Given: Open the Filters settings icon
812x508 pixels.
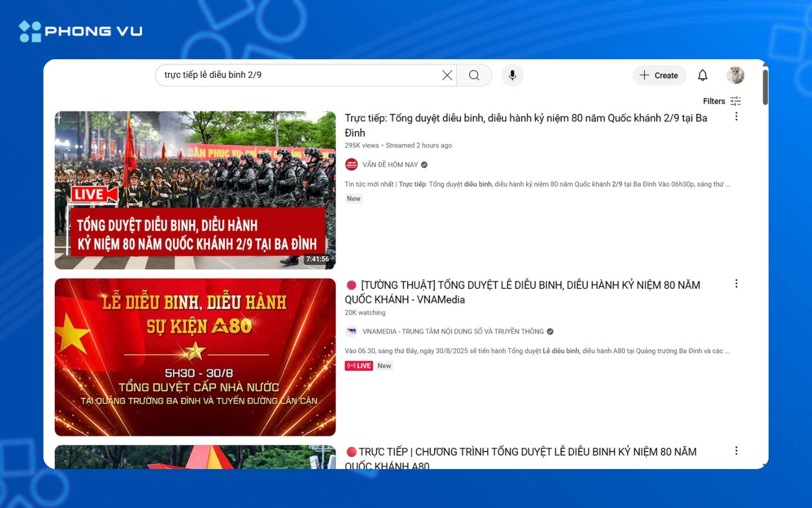Looking at the screenshot, I should [735, 100].
